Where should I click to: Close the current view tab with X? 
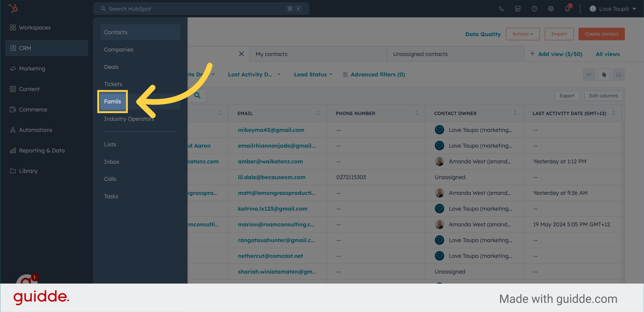point(241,54)
